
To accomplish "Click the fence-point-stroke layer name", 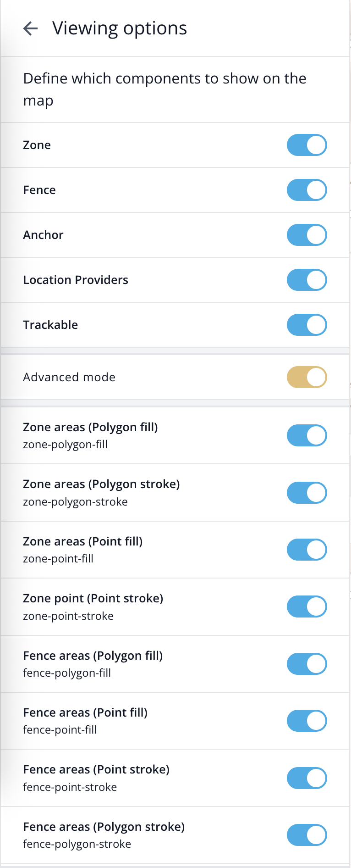I will pyautogui.click(x=70, y=787).
